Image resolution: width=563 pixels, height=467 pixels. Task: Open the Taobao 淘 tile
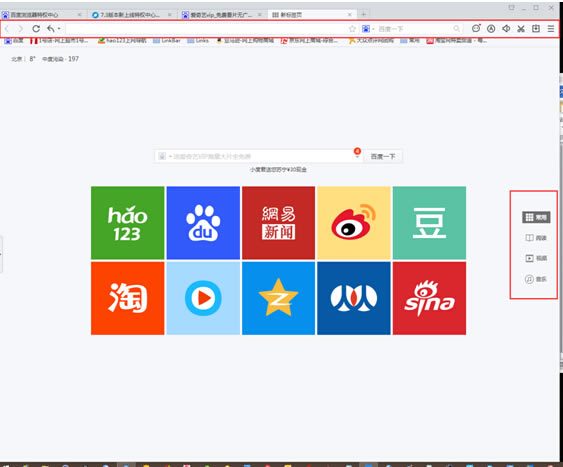tap(128, 298)
